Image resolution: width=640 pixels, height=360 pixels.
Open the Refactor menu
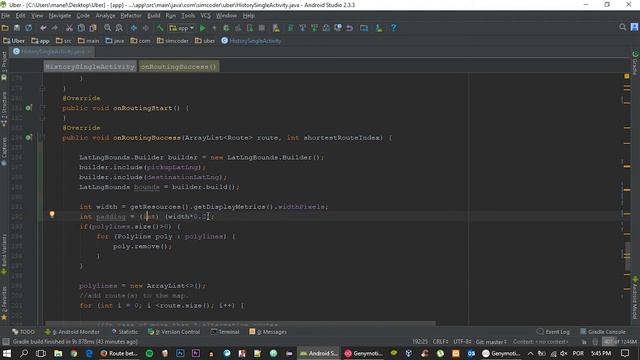131,16
